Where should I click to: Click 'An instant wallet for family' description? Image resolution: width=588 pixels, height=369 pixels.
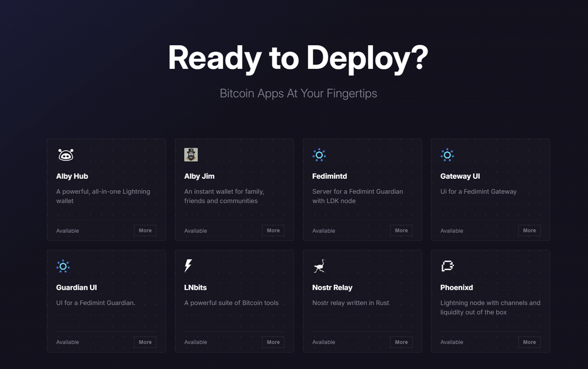(224, 196)
